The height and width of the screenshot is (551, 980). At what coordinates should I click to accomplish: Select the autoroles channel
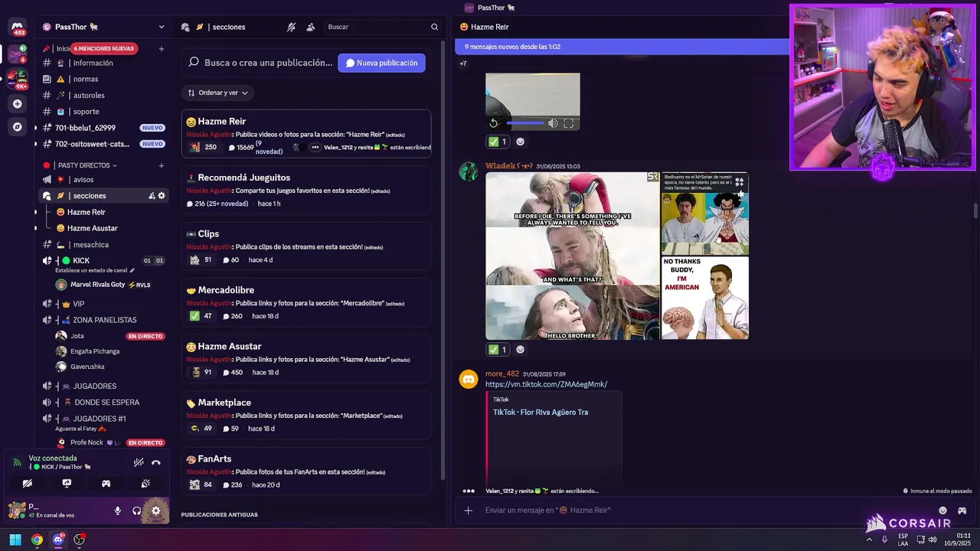[x=103, y=96]
